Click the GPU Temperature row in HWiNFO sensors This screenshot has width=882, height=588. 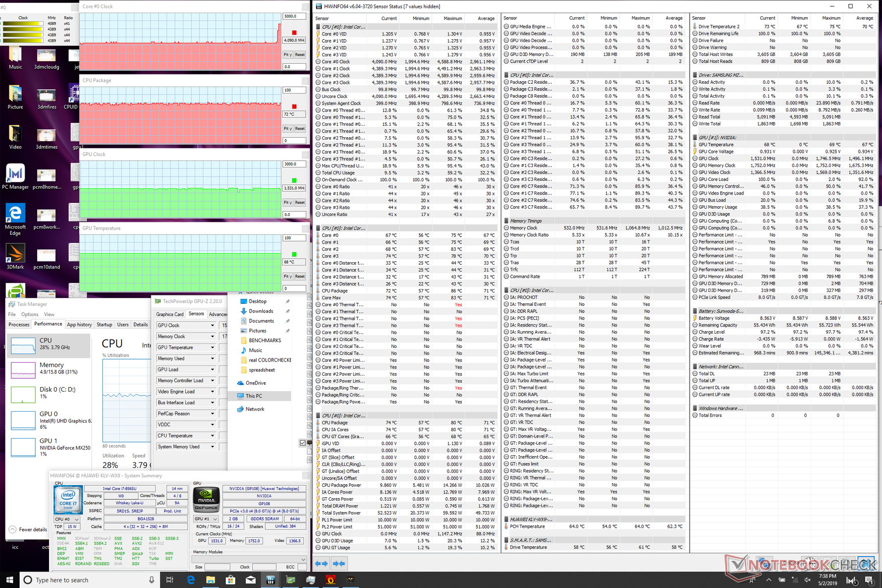click(x=783, y=145)
